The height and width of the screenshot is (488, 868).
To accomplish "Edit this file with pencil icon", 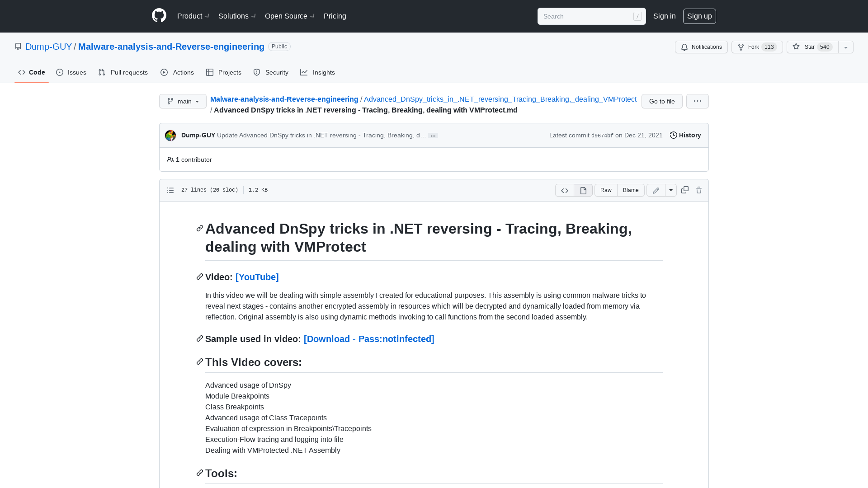I will click(656, 190).
